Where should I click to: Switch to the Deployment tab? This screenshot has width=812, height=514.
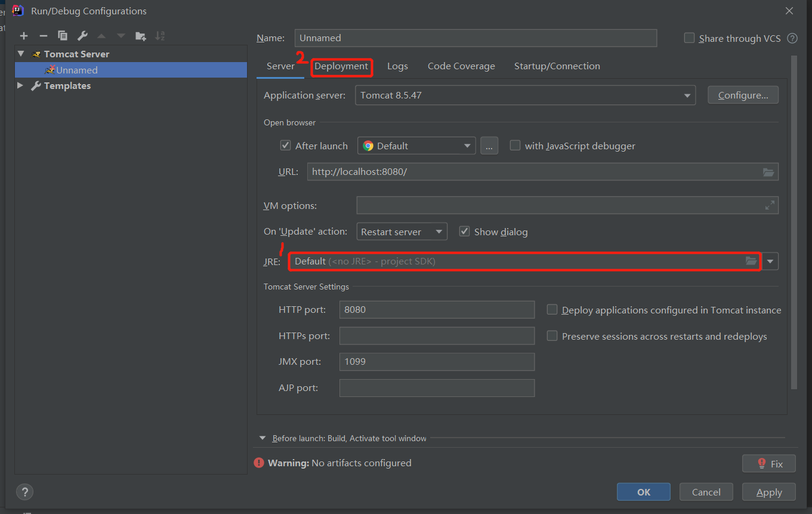[341, 66]
